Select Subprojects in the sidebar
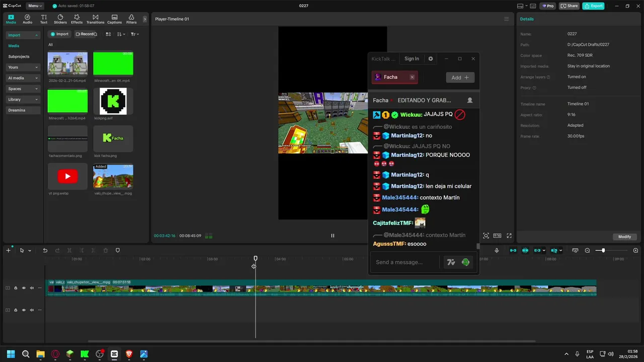The height and width of the screenshot is (362, 644). tap(19, 57)
